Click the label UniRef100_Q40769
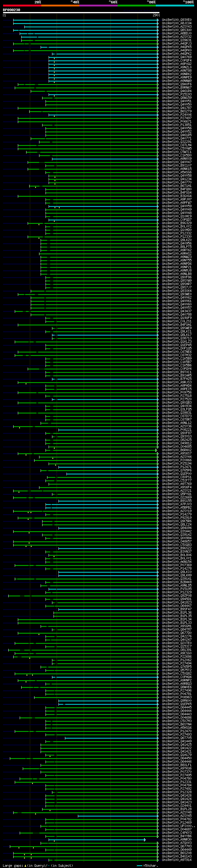 (176, 57)
